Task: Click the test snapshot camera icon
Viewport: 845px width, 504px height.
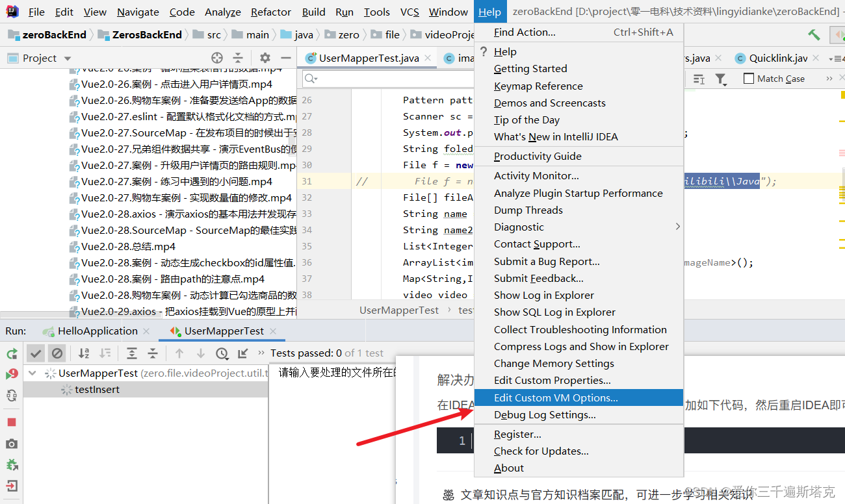Action: [11, 445]
